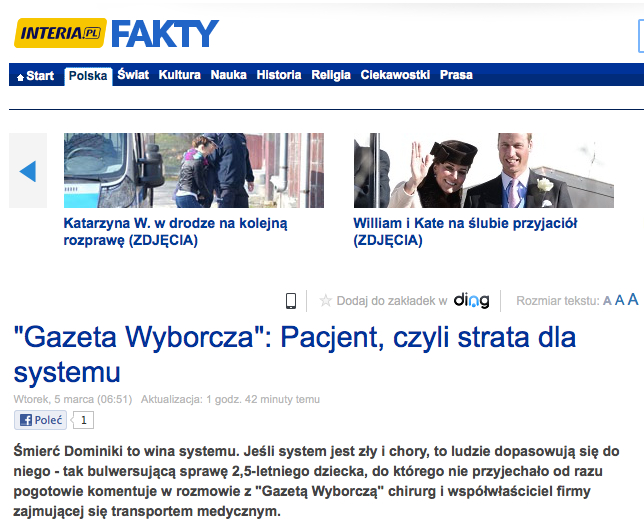The width and height of the screenshot is (644, 531).
Task: Open link Katarzyna W. w drodze na kolejną rozprawę
Action: (175, 232)
